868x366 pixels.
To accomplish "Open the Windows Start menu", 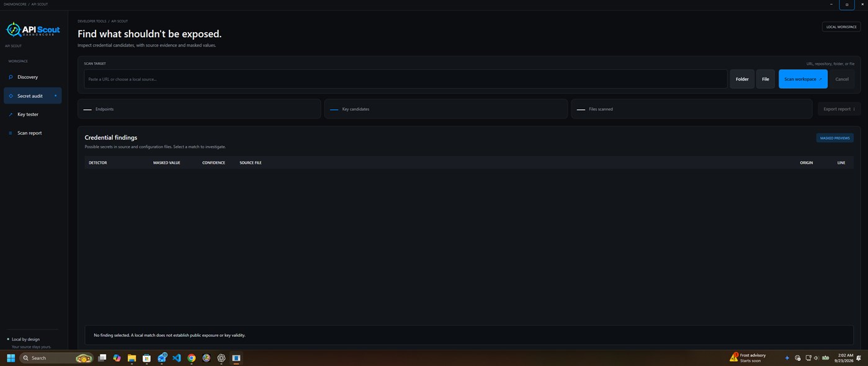I will click(x=11, y=358).
